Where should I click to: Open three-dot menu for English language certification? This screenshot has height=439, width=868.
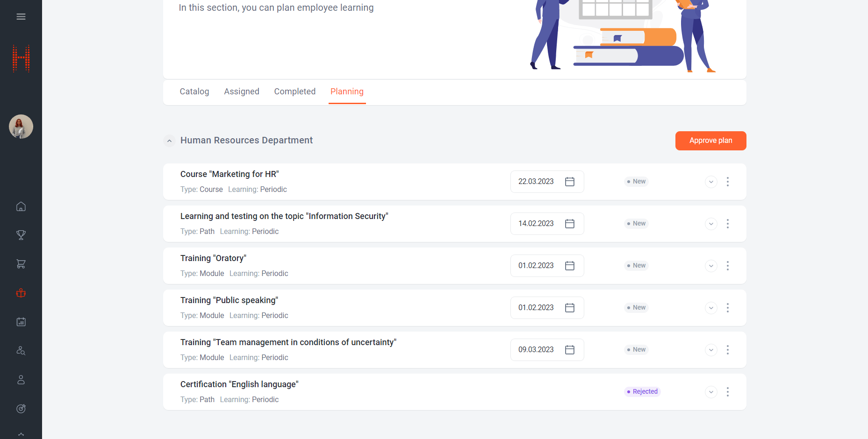pyautogui.click(x=727, y=392)
